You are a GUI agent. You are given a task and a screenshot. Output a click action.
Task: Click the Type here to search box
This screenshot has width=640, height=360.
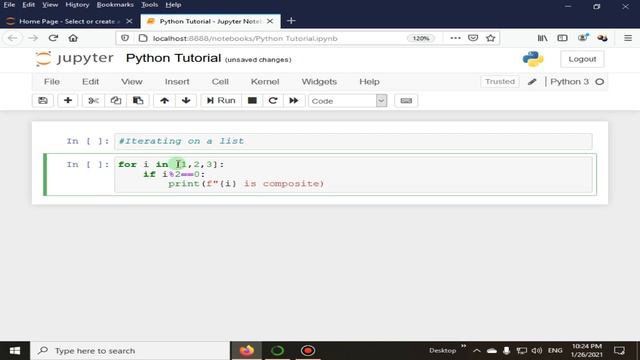pos(131,351)
